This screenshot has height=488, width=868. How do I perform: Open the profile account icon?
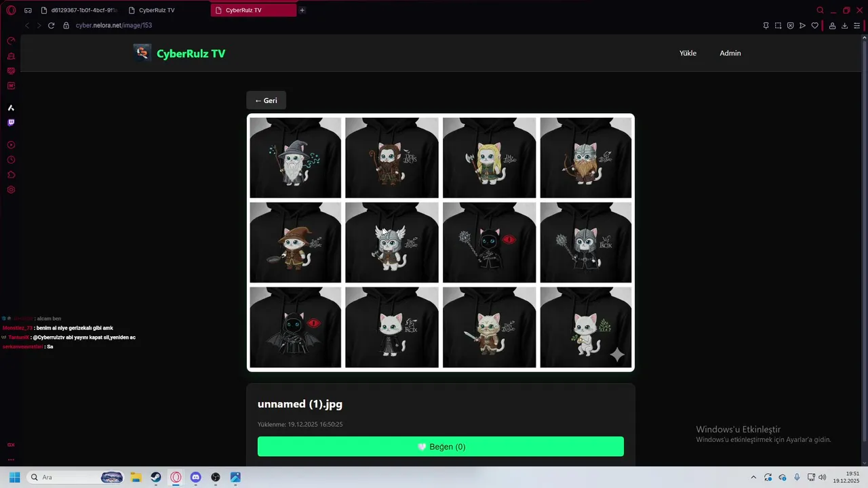click(x=832, y=26)
